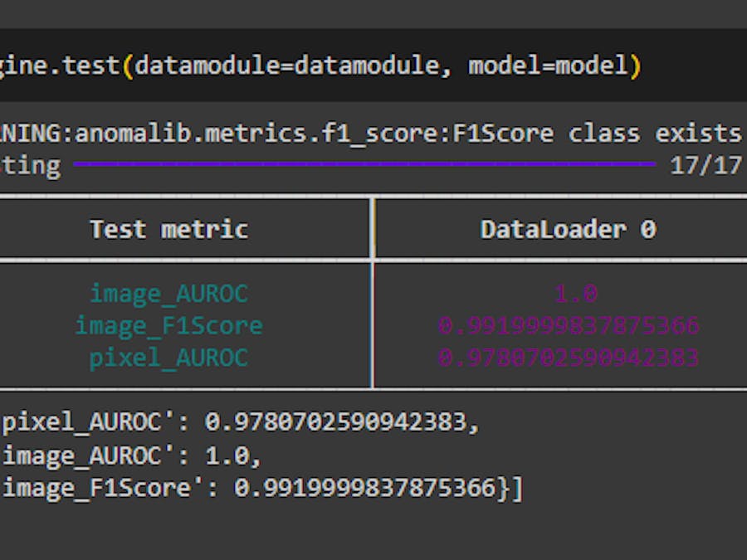Viewport: 747px width, 560px height.
Task: Click the test method name in code cell
Action: [92, 65]
